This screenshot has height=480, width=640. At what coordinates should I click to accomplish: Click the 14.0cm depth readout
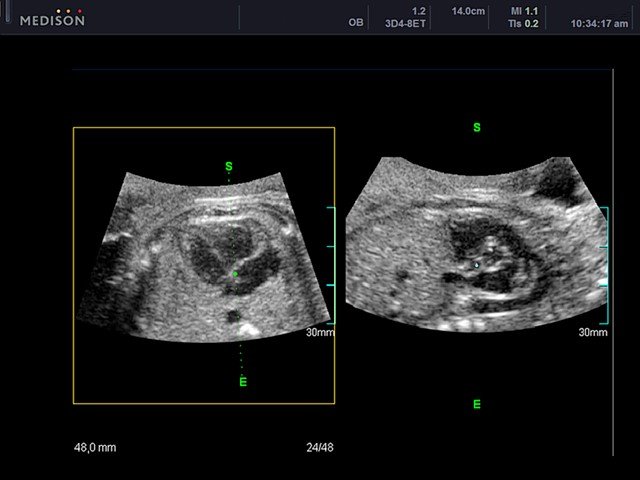click(468, 11)
